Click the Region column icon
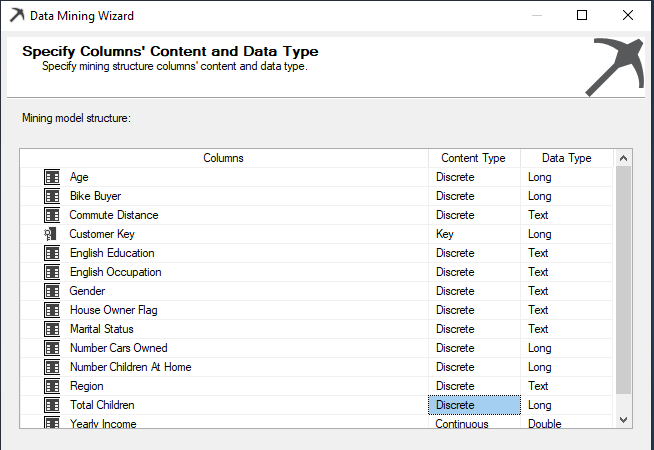The height and width of the screenshot is (450, 654). pyautogui.click(x=52, y=386)
